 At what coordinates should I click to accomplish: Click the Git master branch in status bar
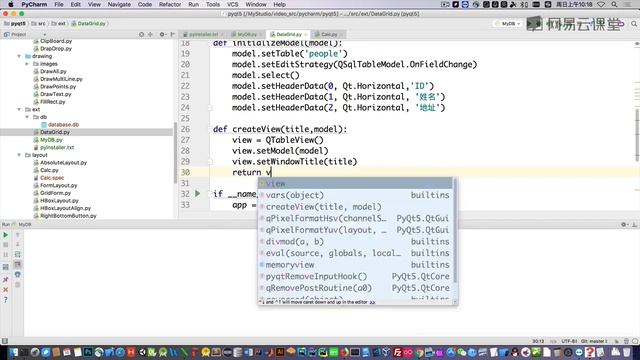[594, 341]
